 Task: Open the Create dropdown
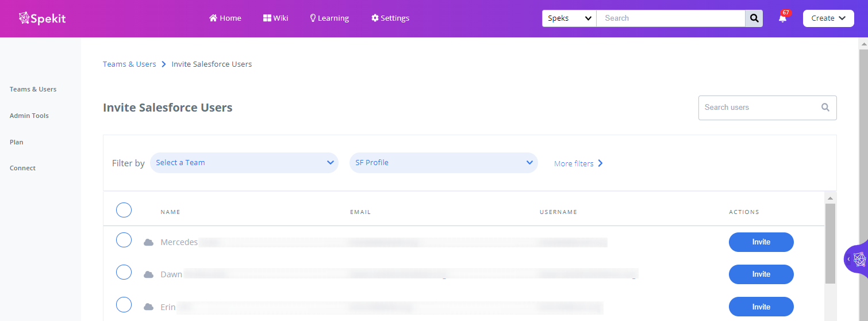pyautogui.click(x=828, y=18)
